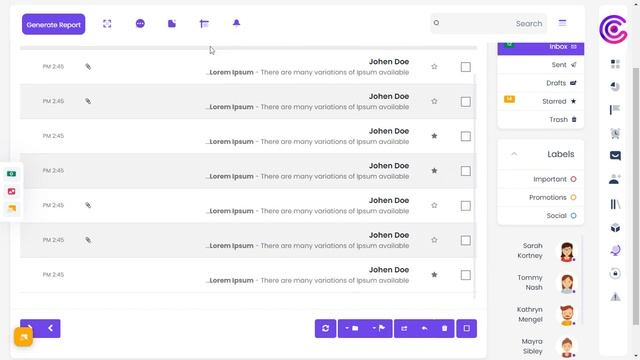Delete selected mail with the trash icon
This screenshot has width=640, height=360.
444,329
